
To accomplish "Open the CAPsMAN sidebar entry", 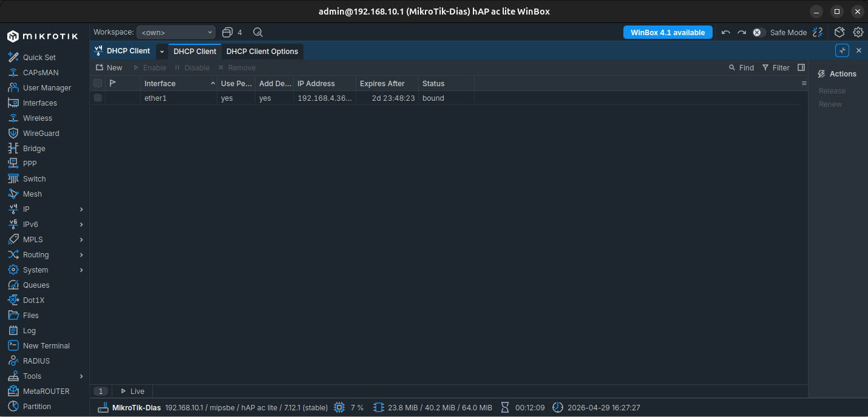I will [x=41, y=72].
